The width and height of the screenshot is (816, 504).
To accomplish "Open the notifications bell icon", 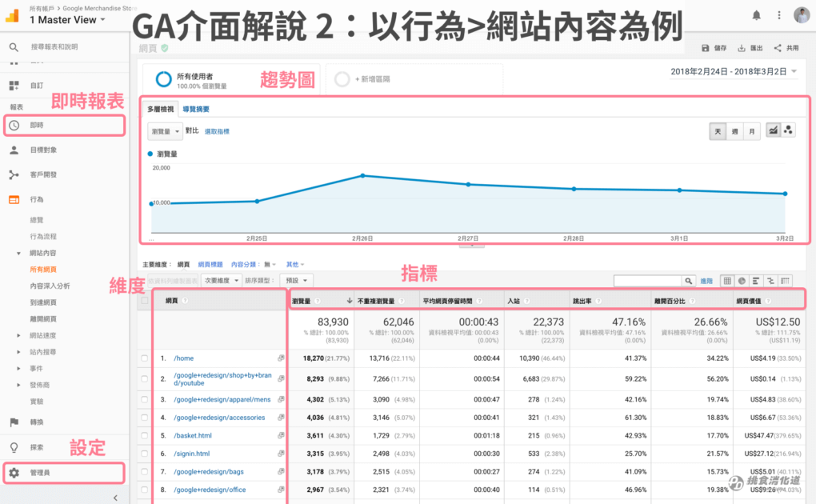I will pos(756,15).
